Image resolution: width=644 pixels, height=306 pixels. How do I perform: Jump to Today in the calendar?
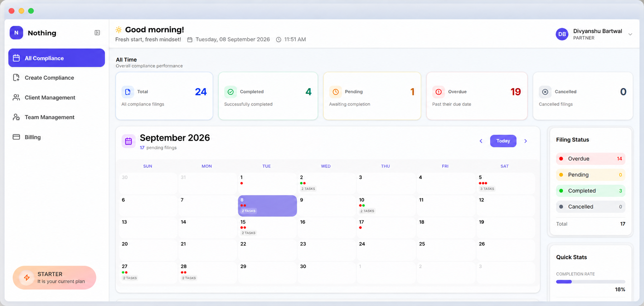pyautogui.click(x=503, y=141)
